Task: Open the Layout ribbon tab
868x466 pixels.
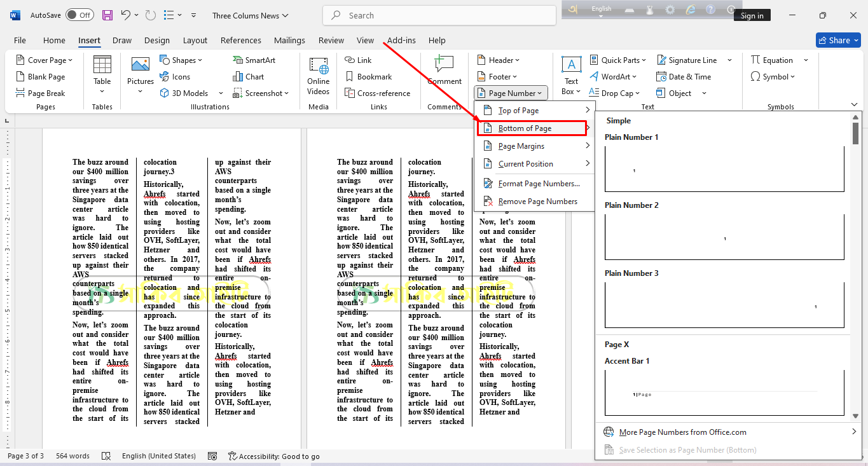Action: tap(195, 40)
